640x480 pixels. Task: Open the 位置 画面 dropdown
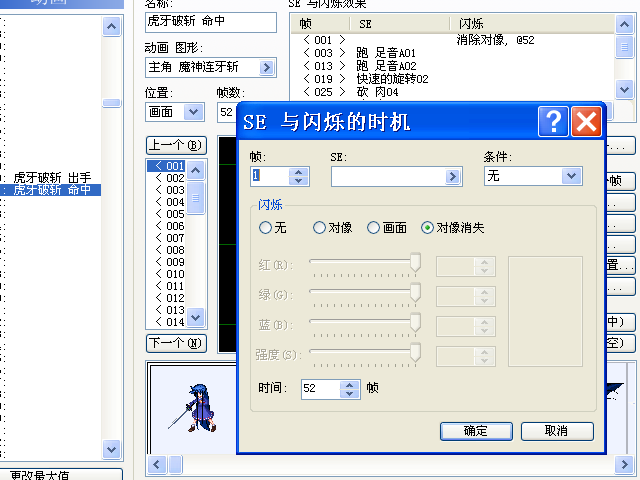[193, 112]
